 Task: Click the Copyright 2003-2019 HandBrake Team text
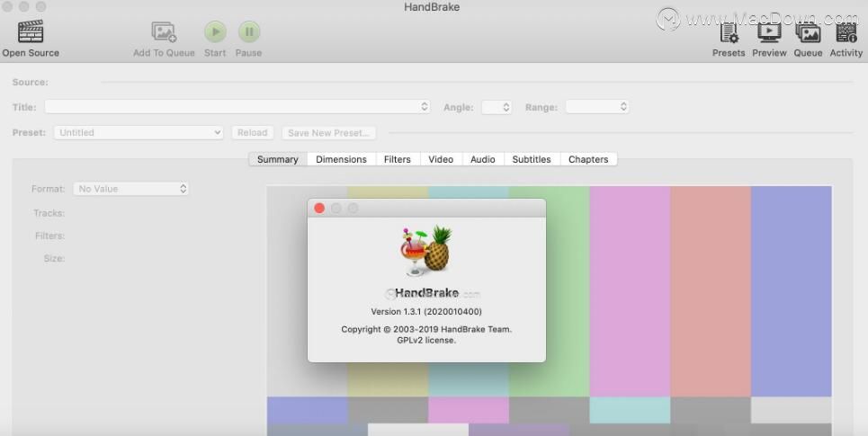tap(426, 329)
